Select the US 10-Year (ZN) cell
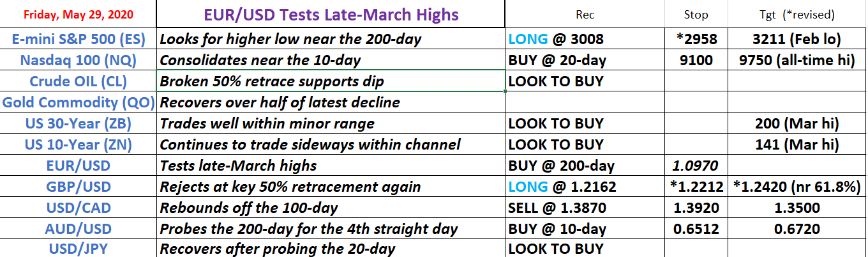The width and height of the screenshot is (868, 257). pyautogui.click(x=78, y=144)
